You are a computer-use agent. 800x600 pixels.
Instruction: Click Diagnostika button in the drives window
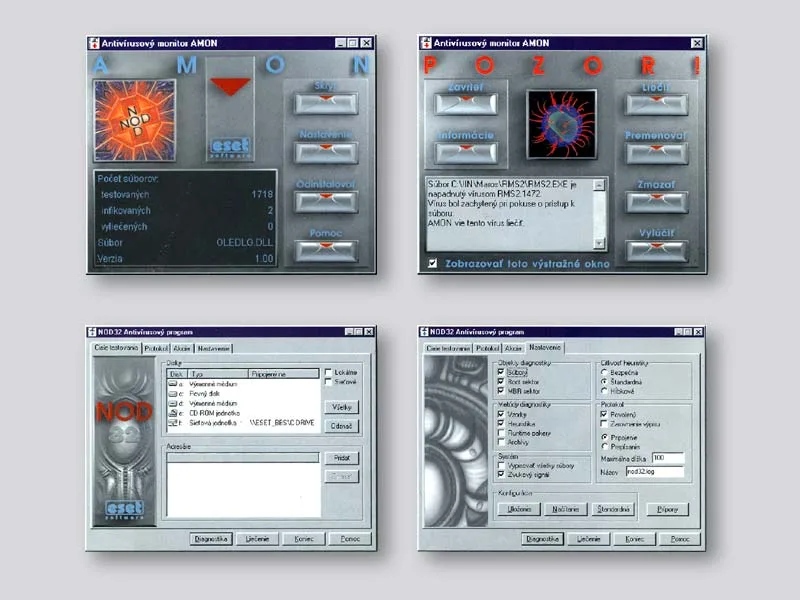(x=211, y=539)
